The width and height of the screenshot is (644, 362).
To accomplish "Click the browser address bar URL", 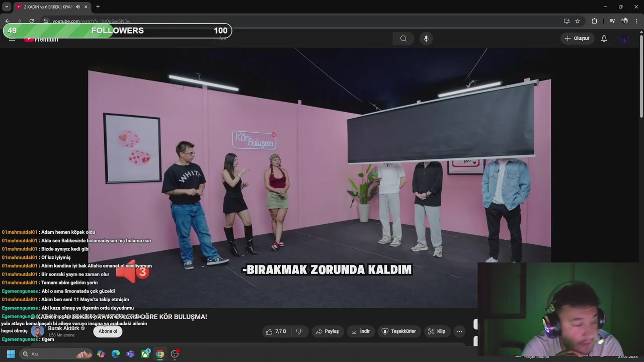I will click(92, 21).
